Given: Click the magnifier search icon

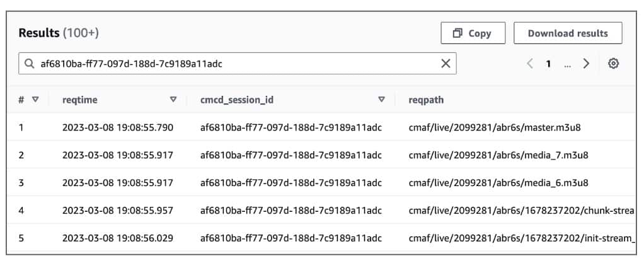Looking at the screenshot, I should [x=29, y=64].
